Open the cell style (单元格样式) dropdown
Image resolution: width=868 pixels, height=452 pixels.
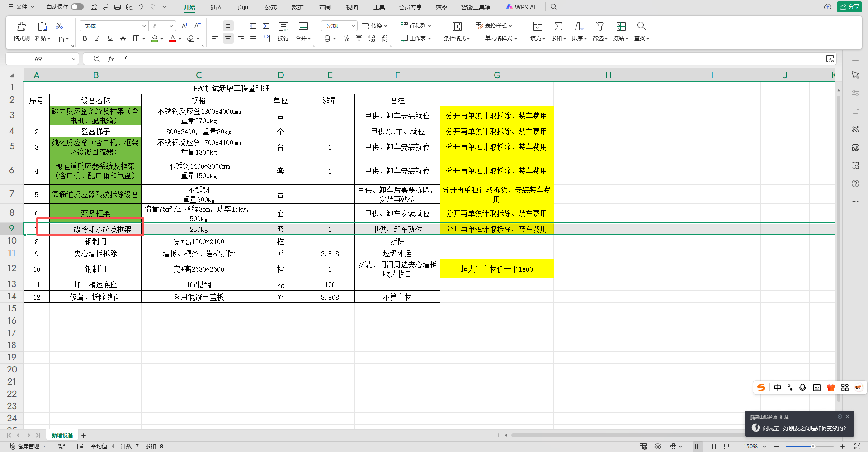coord(496,38)
